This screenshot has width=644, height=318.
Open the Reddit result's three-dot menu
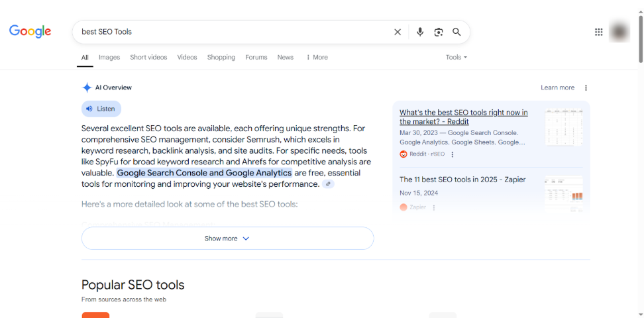click(x=453, y=154)
